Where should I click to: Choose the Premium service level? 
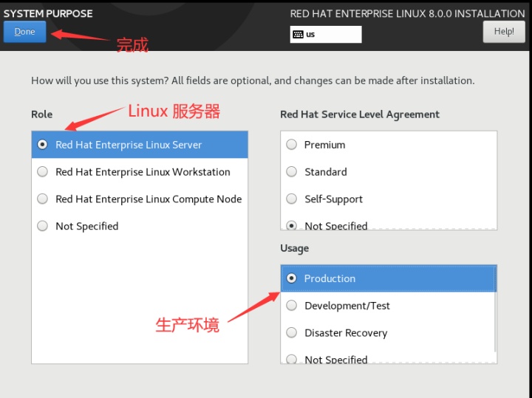coord(389,145)
